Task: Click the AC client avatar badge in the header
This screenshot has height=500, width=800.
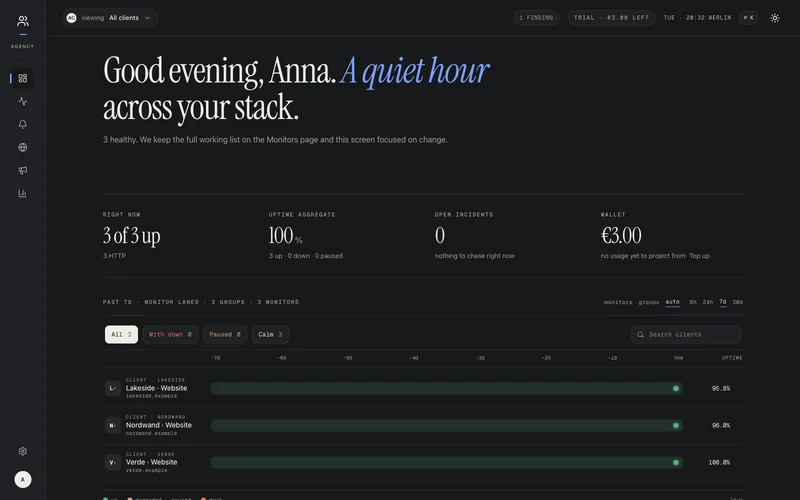Action: [x=71, y=18]
